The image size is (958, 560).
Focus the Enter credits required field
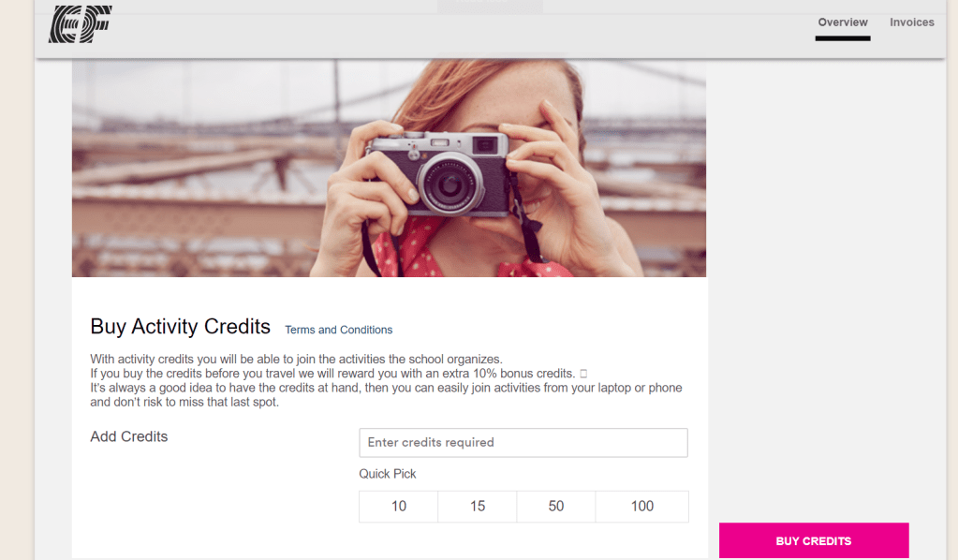click(x=523, y=442)
